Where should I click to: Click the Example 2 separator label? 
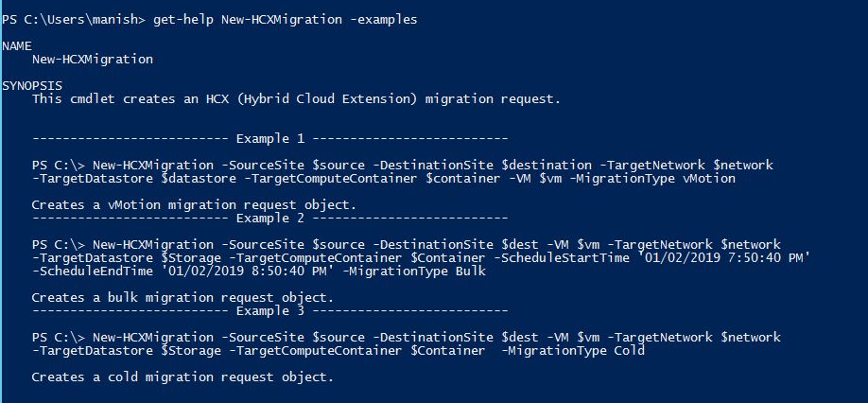pos(270,218)
